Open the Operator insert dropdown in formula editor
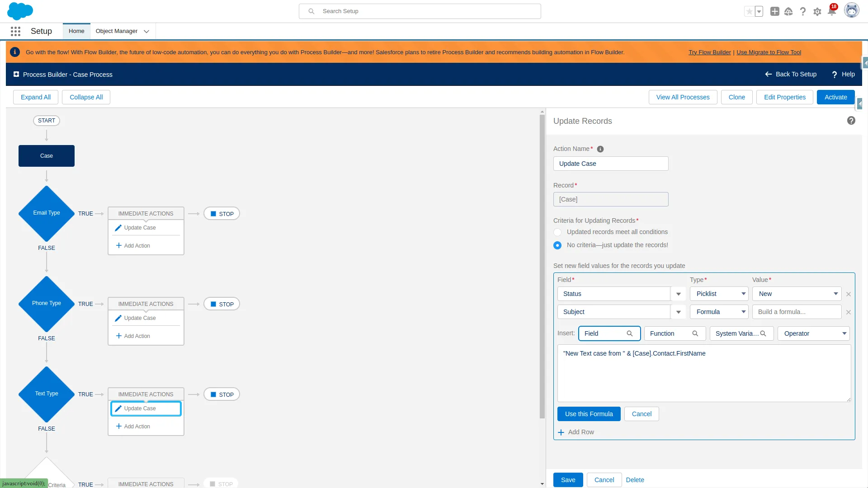 coord(813,333)
